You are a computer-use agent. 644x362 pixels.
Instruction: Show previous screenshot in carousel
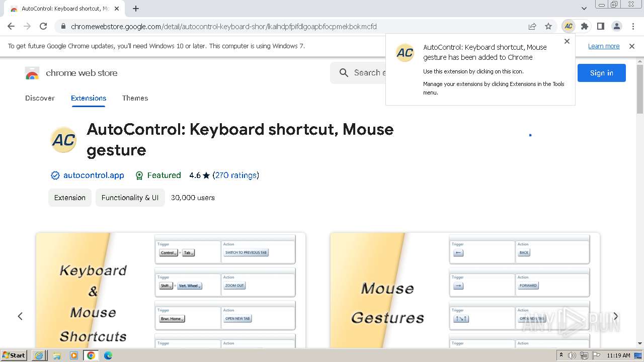click(20, 316)
